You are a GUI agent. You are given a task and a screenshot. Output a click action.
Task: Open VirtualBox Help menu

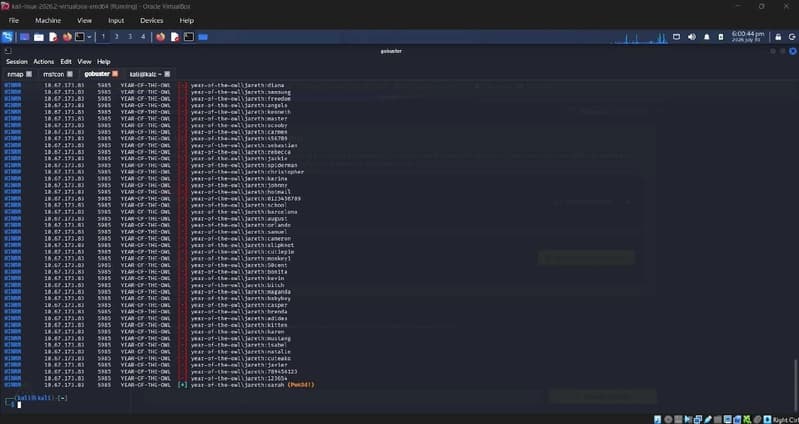pyautogui.click(x=187, y=20)
